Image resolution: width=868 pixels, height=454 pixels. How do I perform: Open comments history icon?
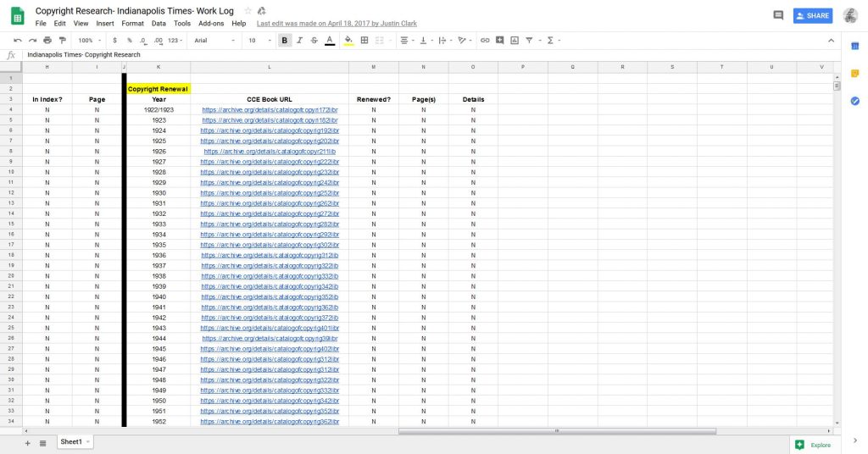[x=778, y=15]
